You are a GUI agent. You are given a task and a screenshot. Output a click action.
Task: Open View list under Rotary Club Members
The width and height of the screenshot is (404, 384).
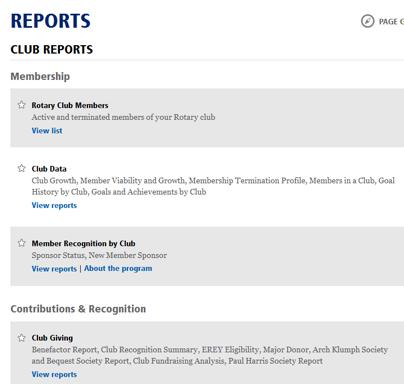(47, 131)
